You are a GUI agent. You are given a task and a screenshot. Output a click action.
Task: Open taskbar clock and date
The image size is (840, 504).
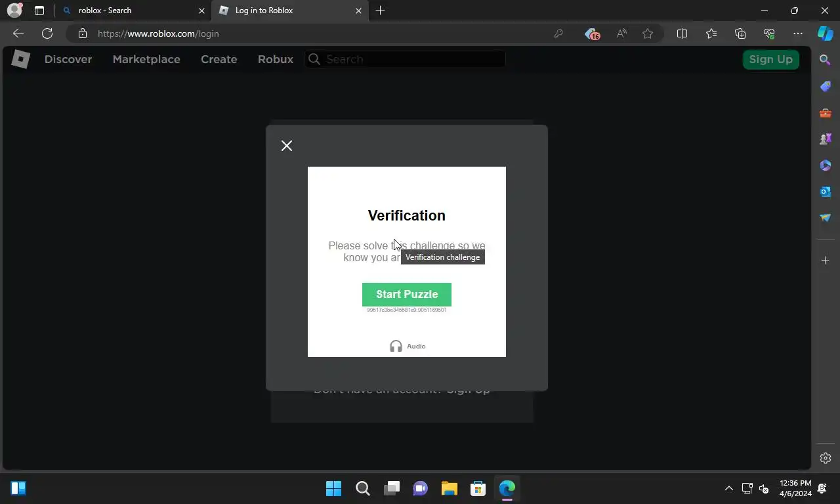(x=795, y=488)
